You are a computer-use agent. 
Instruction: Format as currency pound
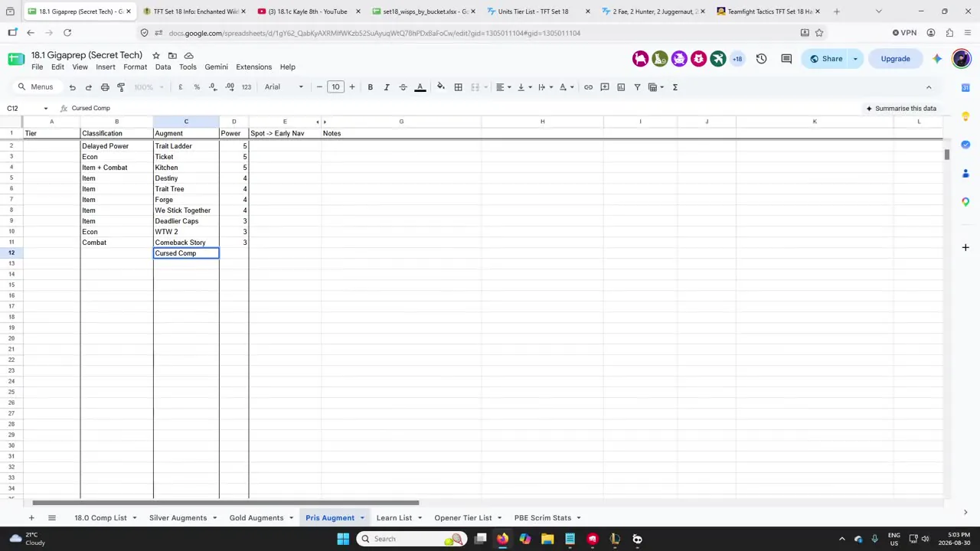[x=181, y=87]
